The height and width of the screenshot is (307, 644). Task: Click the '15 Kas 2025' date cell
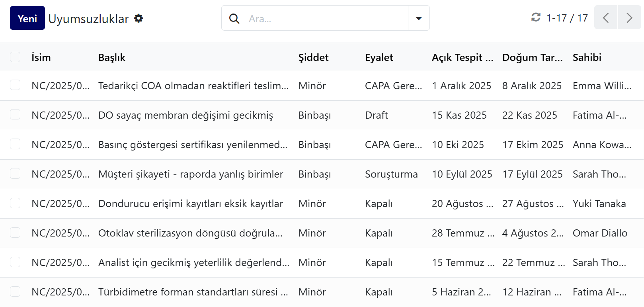click(459, 115)
